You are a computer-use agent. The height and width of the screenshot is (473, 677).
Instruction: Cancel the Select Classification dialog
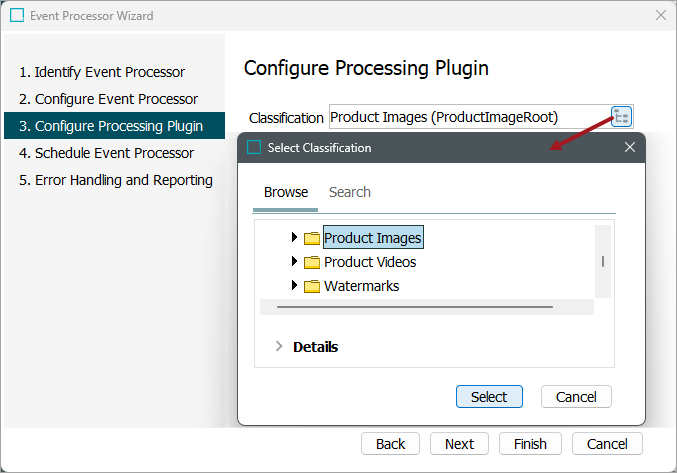click(576, 397)
